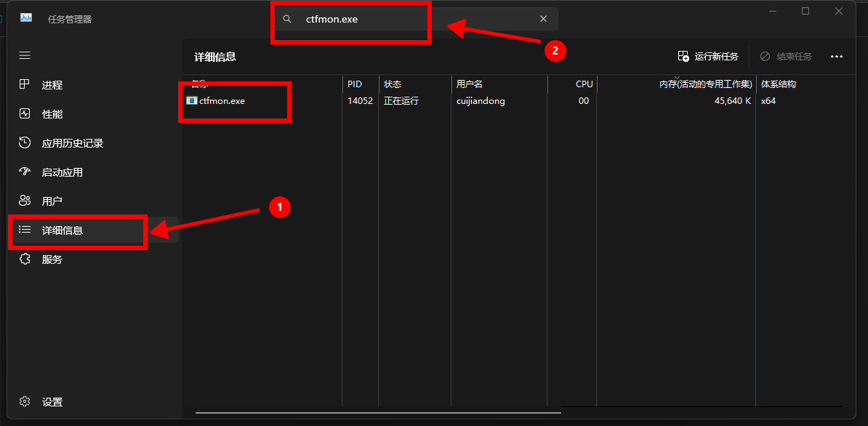Clear the search box with X

pyautogui.click(x=543, y=19)
